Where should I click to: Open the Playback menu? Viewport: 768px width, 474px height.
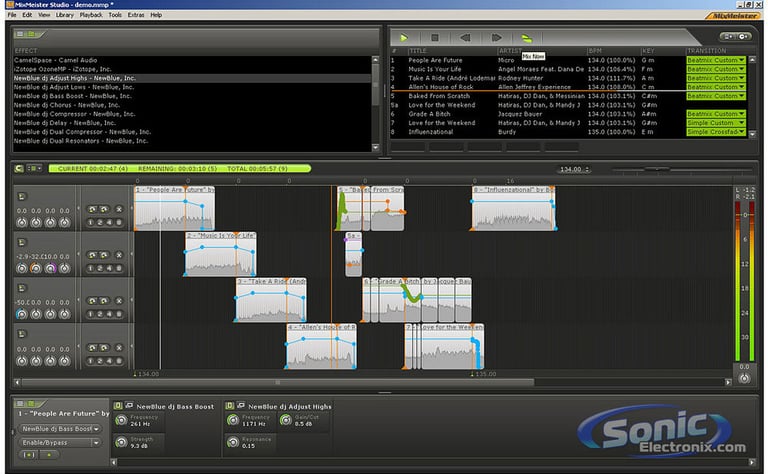pos(91,15)
